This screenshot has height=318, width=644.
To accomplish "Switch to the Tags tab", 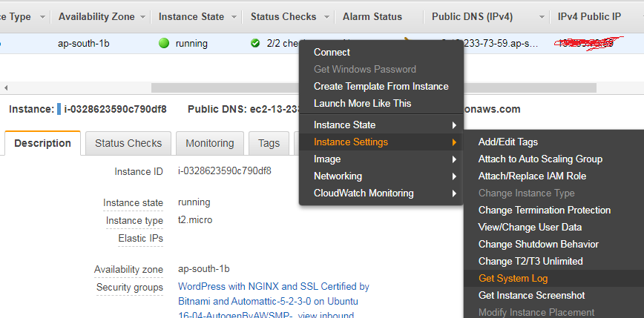I will click(x=269, y=143).
